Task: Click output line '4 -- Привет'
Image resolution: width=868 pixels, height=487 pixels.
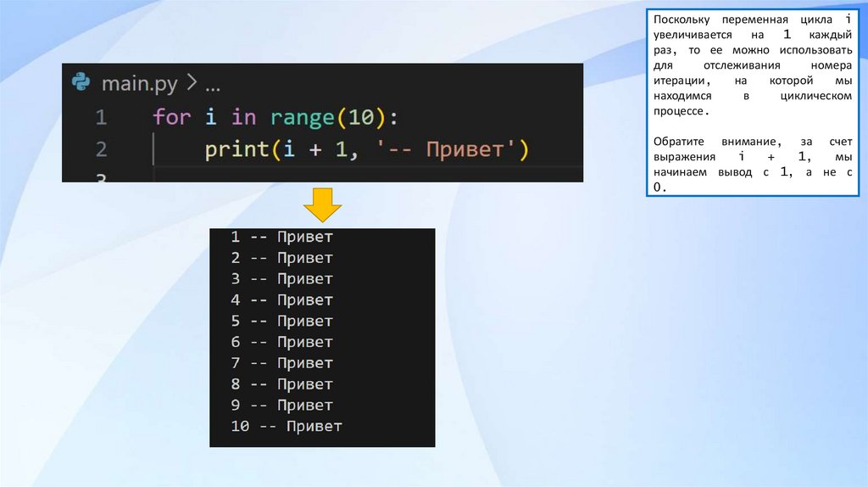Action: click(x=281, y=300)
